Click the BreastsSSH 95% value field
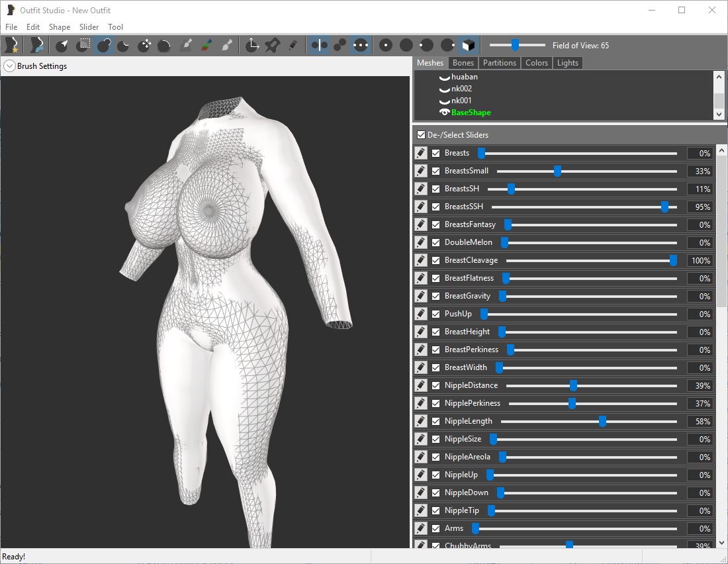This screenshot has width=728, height=564. (x=700, y=207)
